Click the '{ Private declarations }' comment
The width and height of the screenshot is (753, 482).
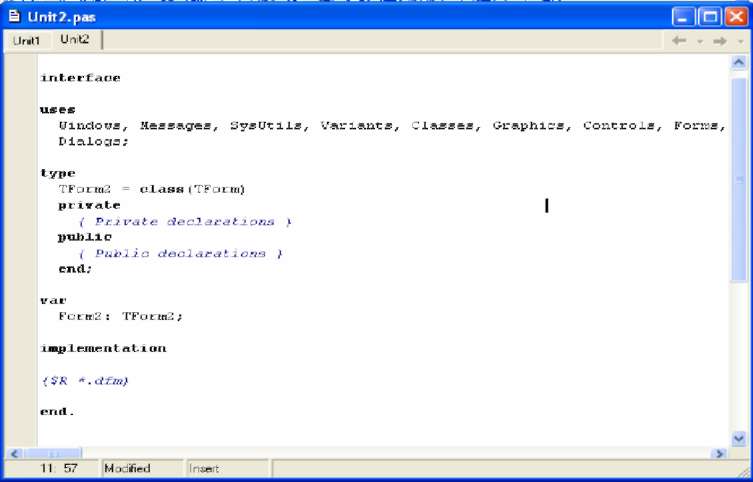pyautogui.click(x=185, y=221)
